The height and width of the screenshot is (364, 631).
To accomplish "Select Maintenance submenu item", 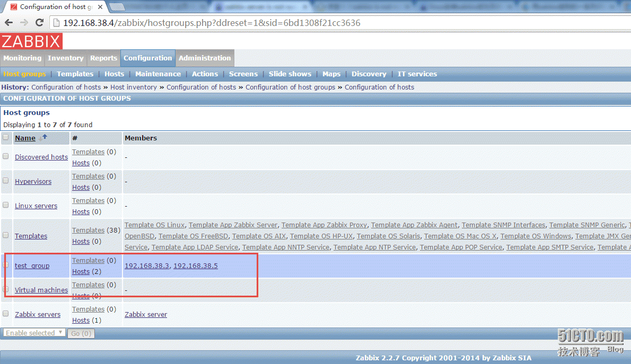I will [158, 74].
